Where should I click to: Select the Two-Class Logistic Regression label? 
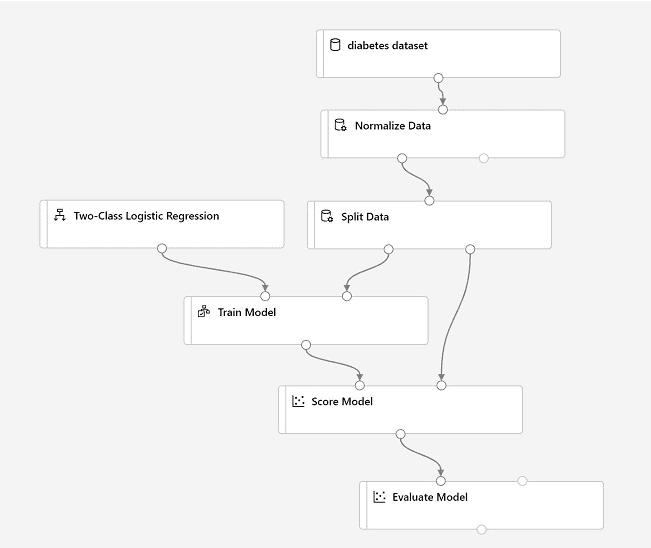tap(146, 216)
